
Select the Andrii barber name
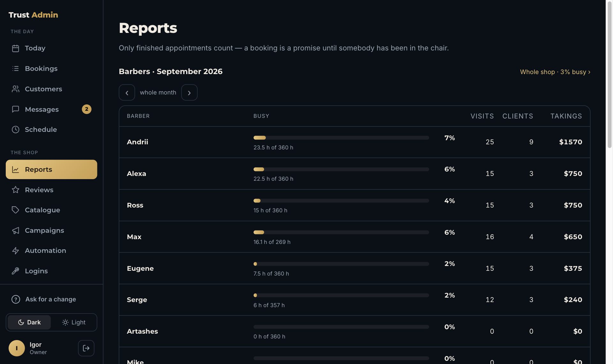point(137,142)
